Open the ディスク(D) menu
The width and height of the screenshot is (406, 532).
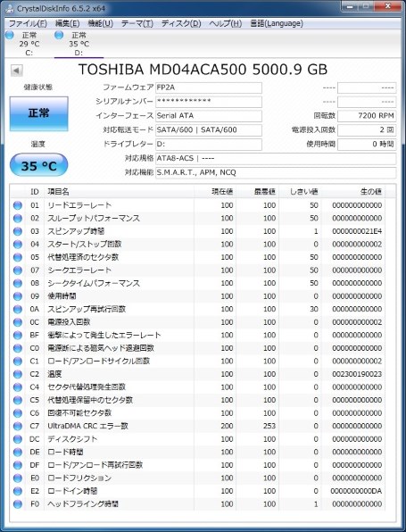coord(181,23)
